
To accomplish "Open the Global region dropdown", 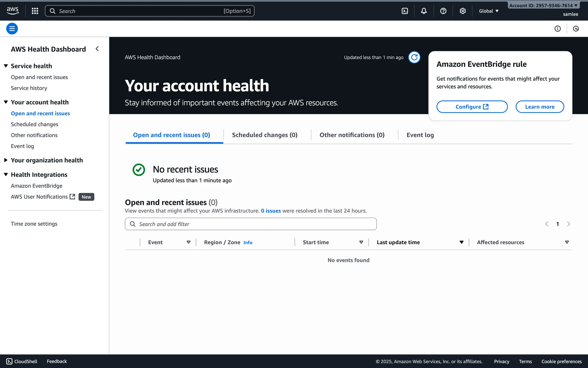I will 488,11.
